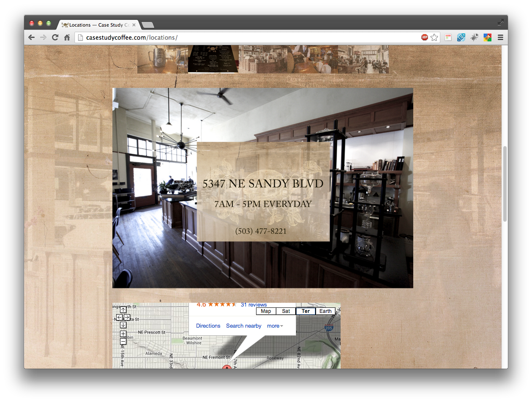Expand the more dropdown in map popup
The width and height of the screenshot is (532, 402).
275,326
